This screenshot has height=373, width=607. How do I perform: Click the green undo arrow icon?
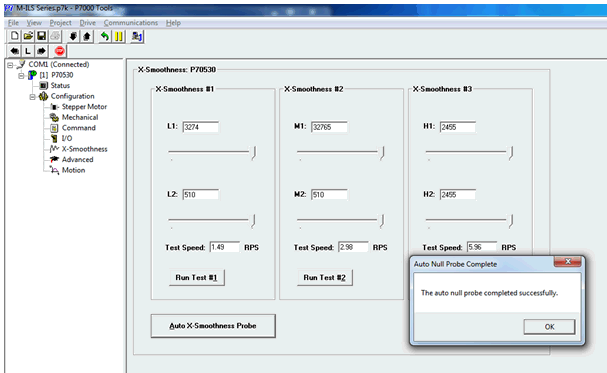(x=105, y=36)
